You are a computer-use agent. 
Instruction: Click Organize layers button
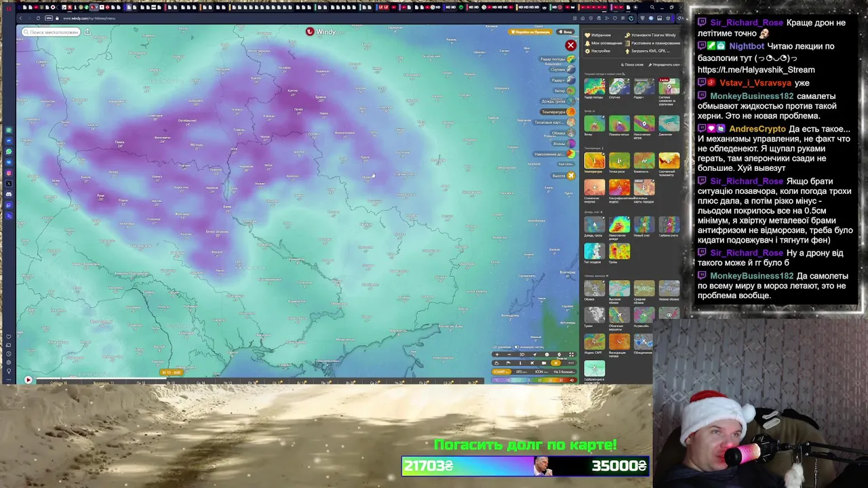click(x=665, y=65)
